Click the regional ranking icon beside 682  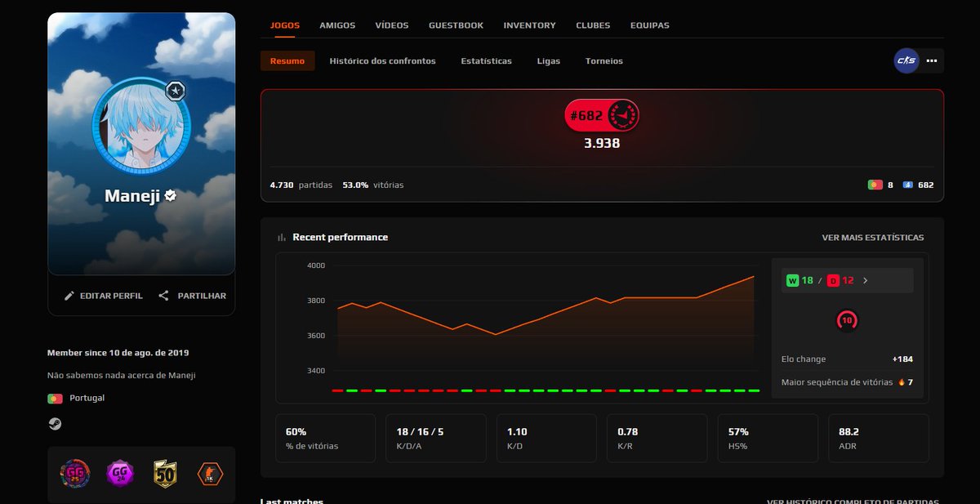908,185
